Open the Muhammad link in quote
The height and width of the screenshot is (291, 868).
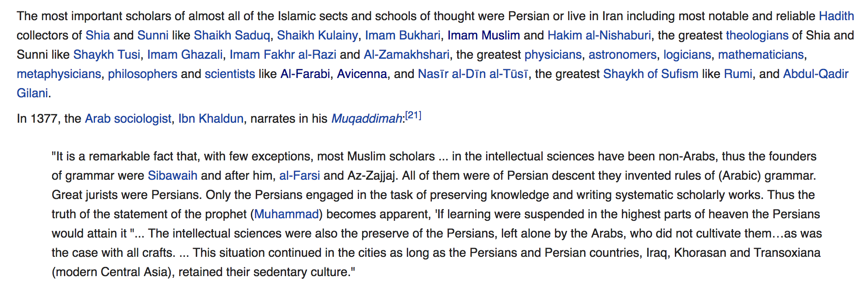pyautogui.click(x=286, y=214)
